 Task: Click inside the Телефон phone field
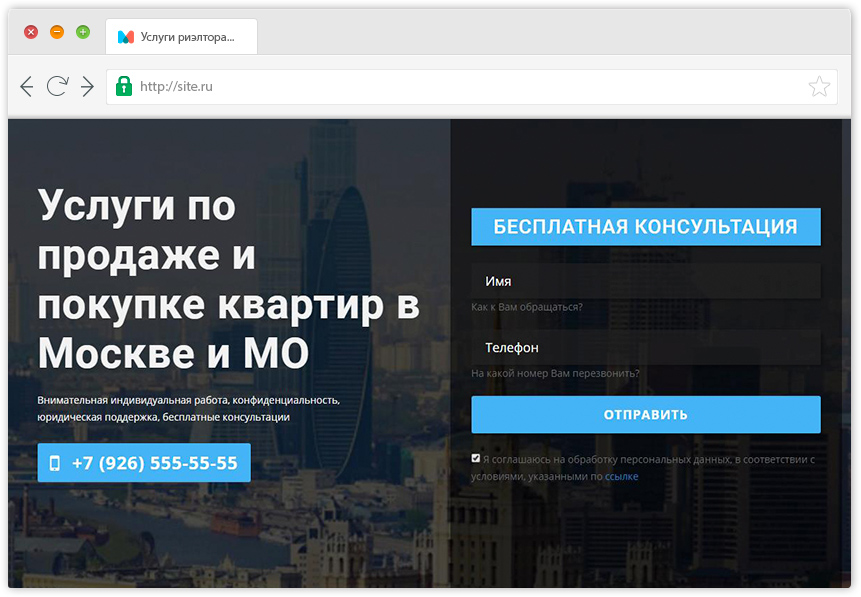pyautogui.click(x=645, y=347)
